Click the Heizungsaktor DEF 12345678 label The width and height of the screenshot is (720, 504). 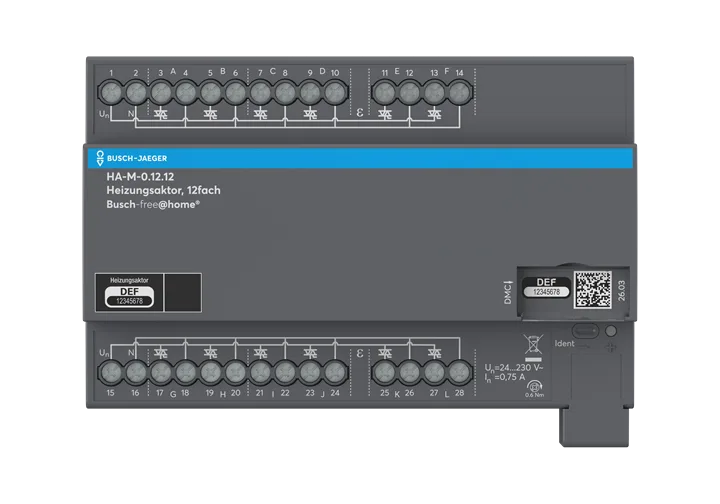click(129, 292)
